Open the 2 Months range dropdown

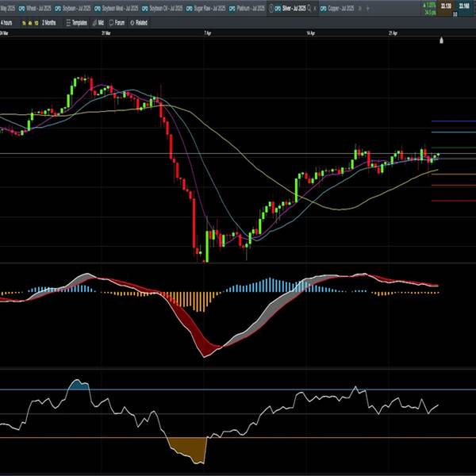(x=49, y=23)
